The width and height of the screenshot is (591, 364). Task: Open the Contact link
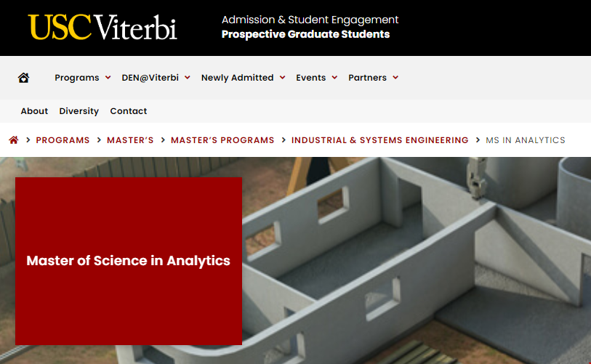[x=129, y=111]
